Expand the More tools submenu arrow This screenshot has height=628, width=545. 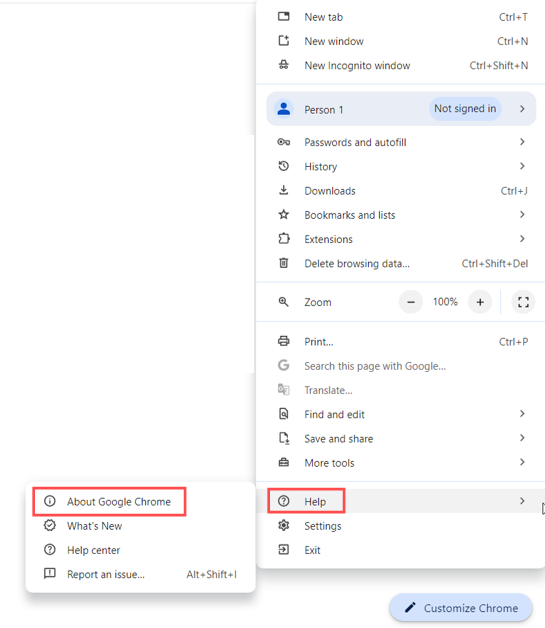522,462
